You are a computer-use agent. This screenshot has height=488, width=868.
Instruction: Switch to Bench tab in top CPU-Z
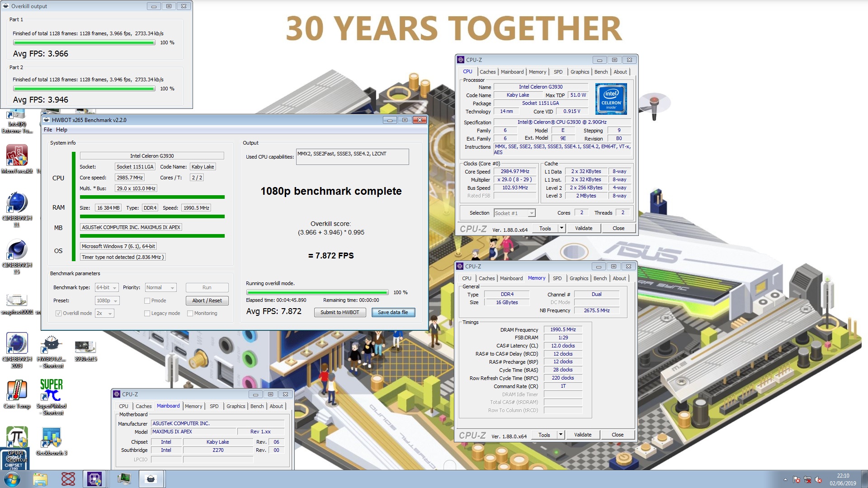pos(601,72)
